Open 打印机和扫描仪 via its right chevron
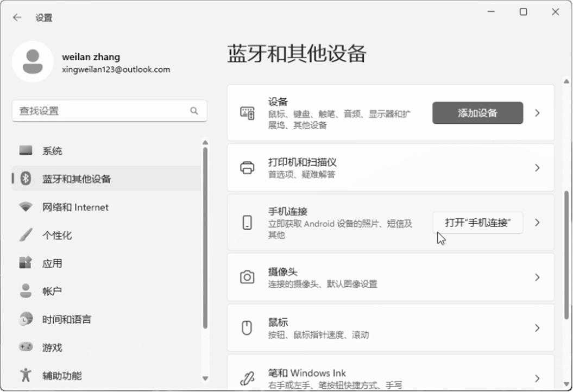The width and height of the screenshot is (573, 392). [x=537, y=168]
